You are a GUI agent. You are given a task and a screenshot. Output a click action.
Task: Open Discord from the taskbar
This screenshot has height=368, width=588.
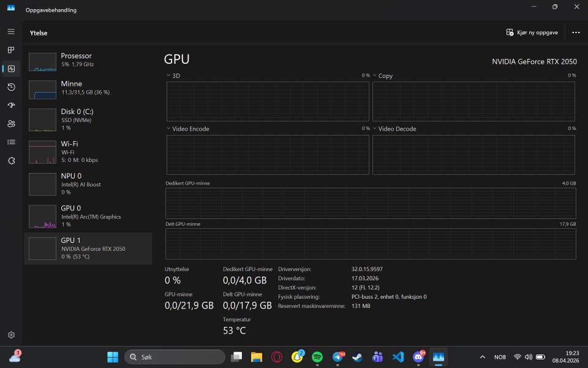point(418,357)
